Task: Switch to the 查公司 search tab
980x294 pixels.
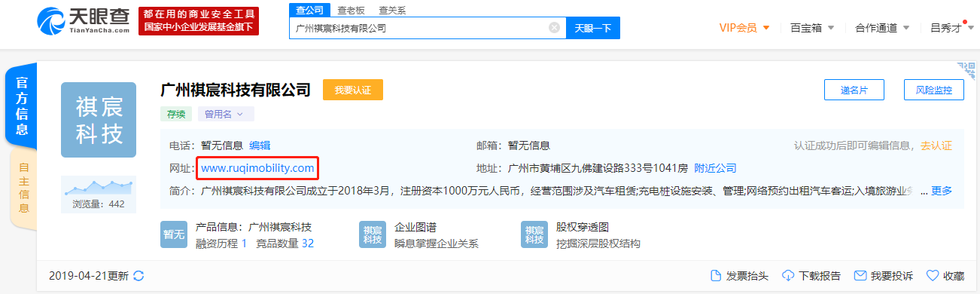Action: pyautogui.click(x=309, y=10)
